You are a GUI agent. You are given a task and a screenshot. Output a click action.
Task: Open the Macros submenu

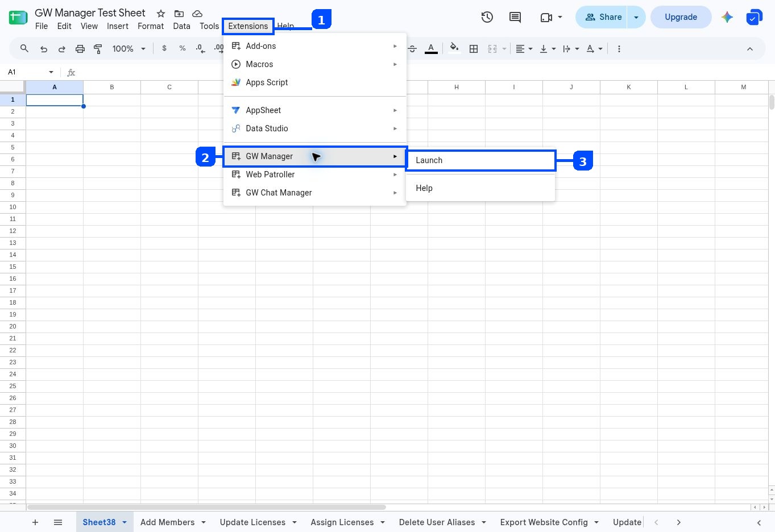coord(315,64)
